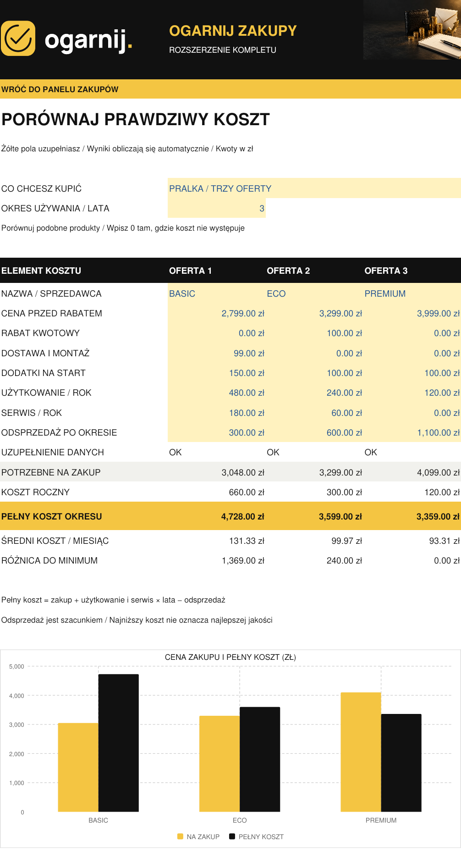461x868 pixels.
Task: Edit the 300.00 zł resale value cell
Action: (217, 432)
